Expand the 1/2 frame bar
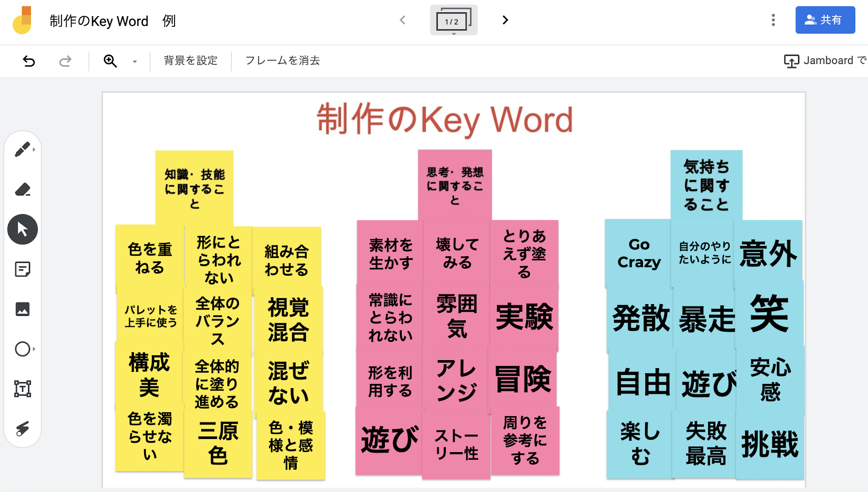The height and width of the screenshot is (492, 868). 453,20
